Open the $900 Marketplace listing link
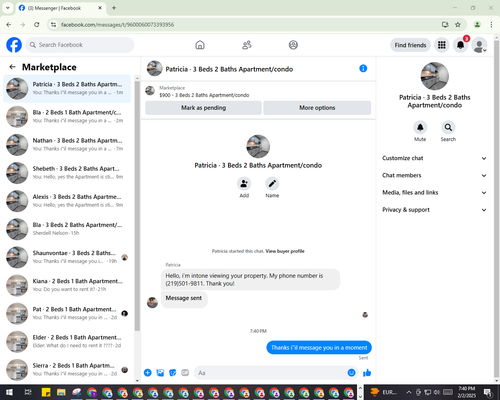This screenshot has height=400, width=500. [x=204, y=95]
